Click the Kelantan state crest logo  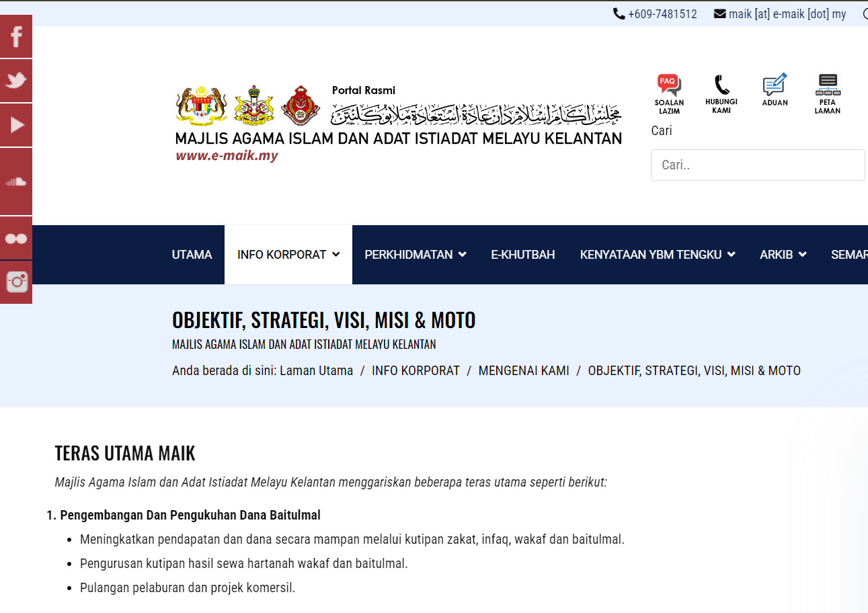click(x=253, y=106)
